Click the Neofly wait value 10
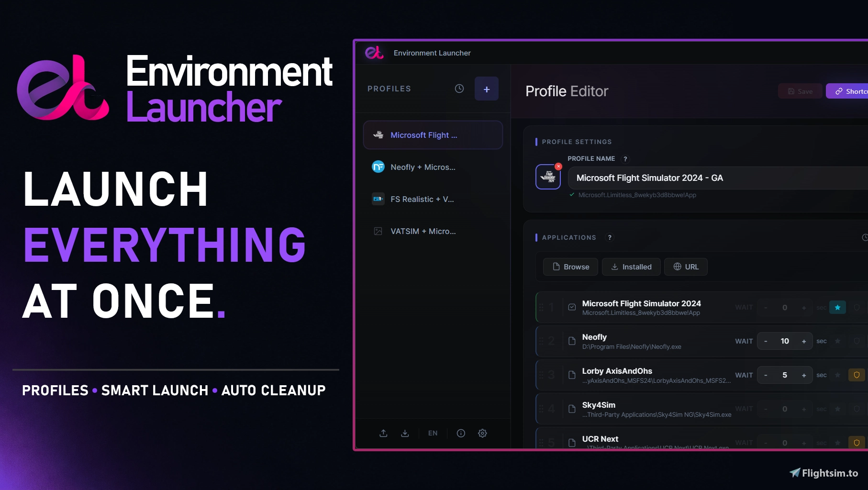 [785, 341]
